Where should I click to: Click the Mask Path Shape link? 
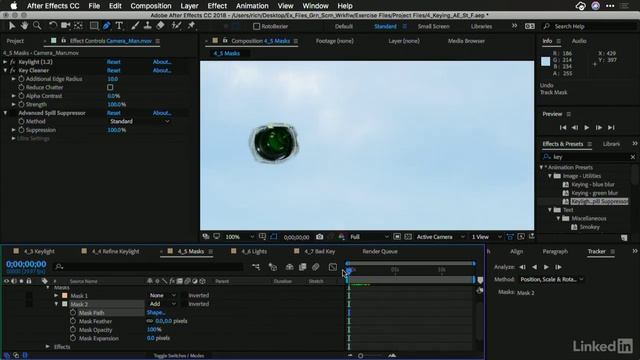pos(156,313)
